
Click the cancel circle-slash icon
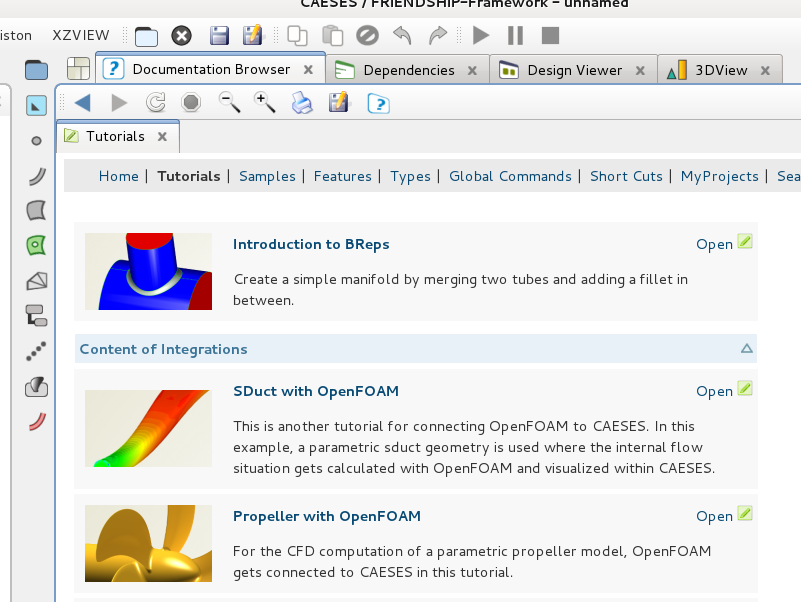point(367,36)
